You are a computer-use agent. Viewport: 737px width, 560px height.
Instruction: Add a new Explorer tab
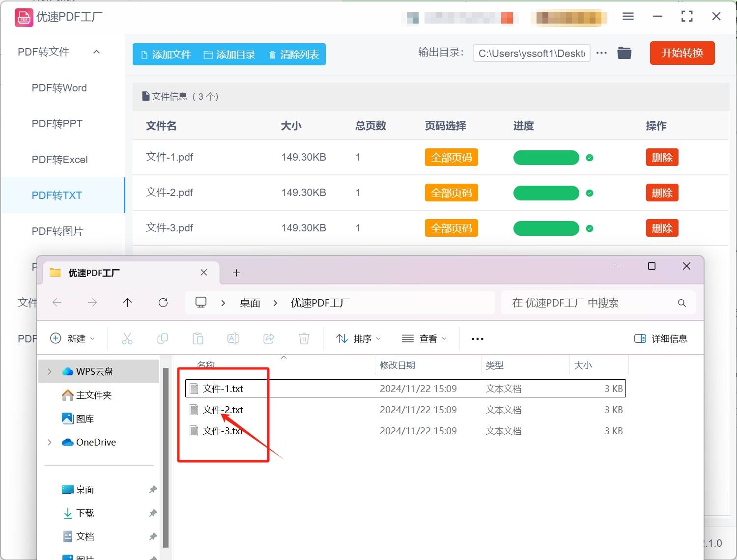click(x=236, y=273)
